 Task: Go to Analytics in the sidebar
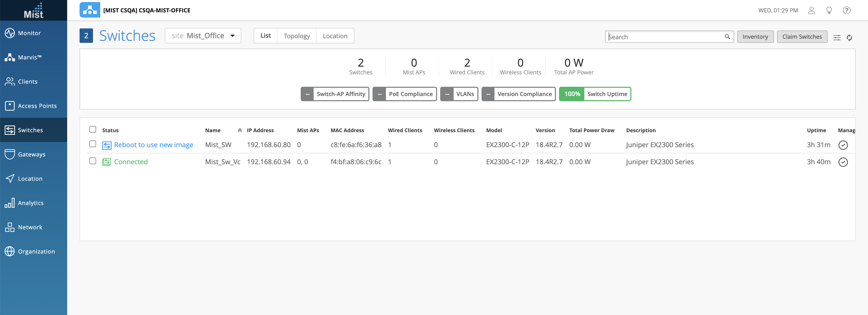(30, 203)
